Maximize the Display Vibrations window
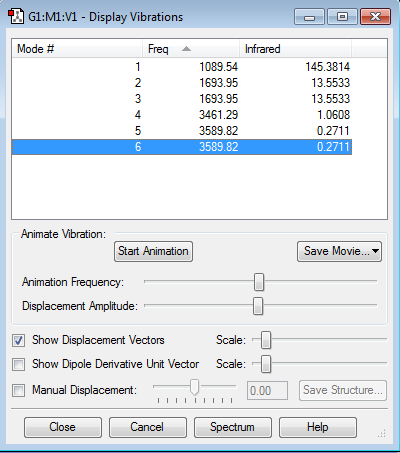This screenshot has width=400, height=453. 342,17
